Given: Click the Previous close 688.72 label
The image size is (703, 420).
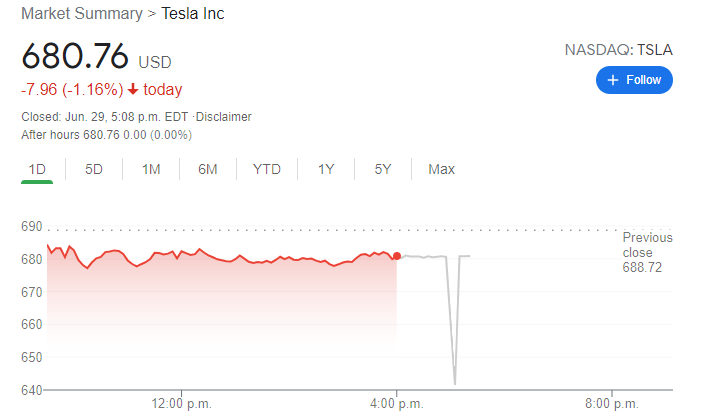Looking at the screenshot, I should tap(647, 253).
